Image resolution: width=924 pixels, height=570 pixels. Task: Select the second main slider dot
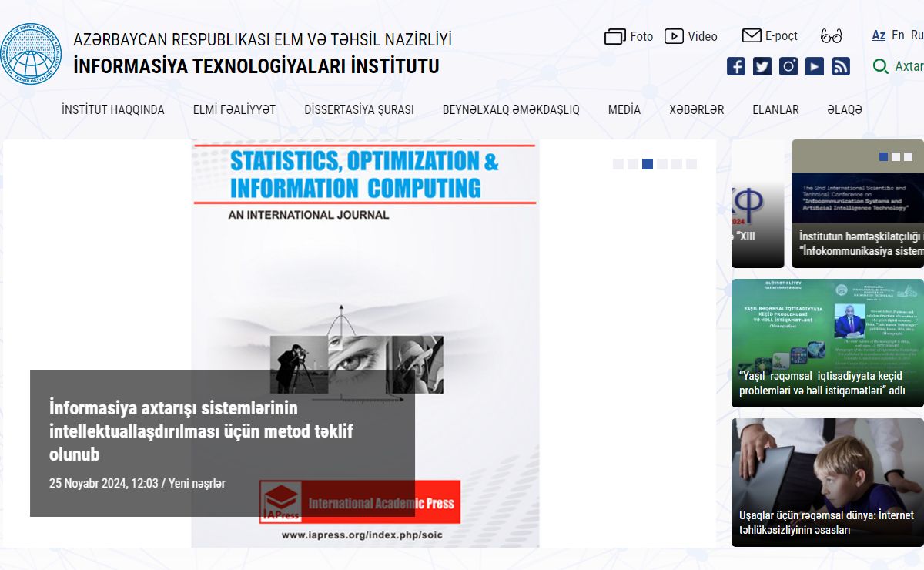pos(633,164)
